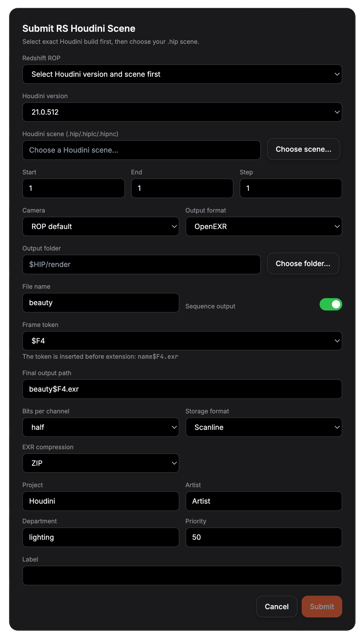Toggle the Sequence output switch off
The height and width of the screenshot is (638, 364).
point(331,304)
